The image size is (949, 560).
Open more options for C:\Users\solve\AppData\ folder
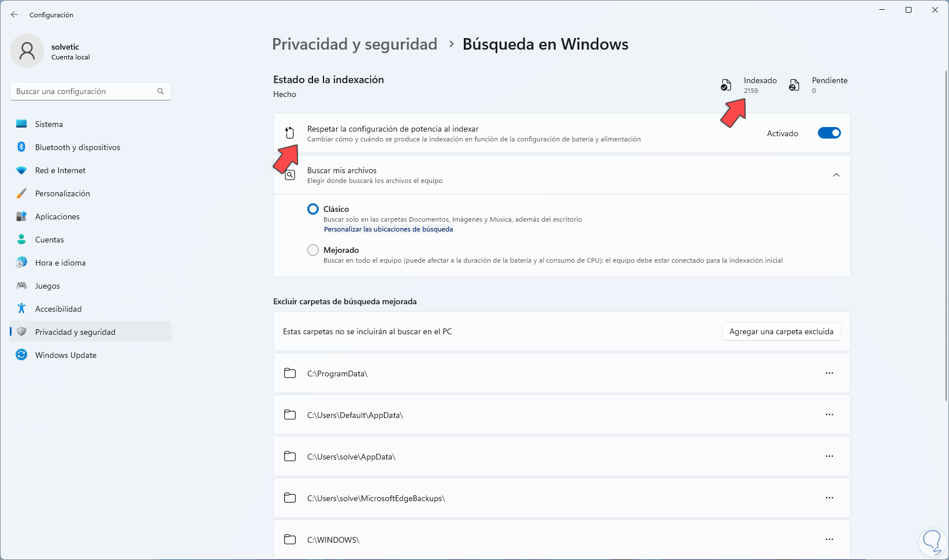(x=829, y=457)
